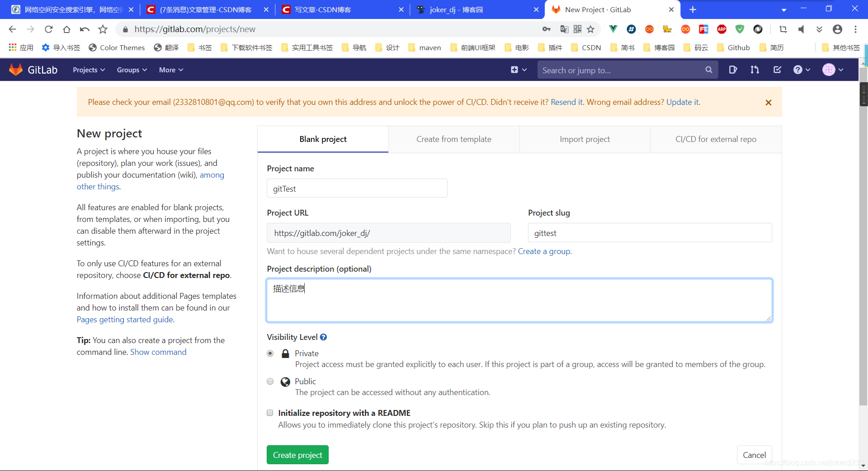This screenshot has height=471, width=868.
Task: Open the maven bookmarks folder
Action: [425, 47]
